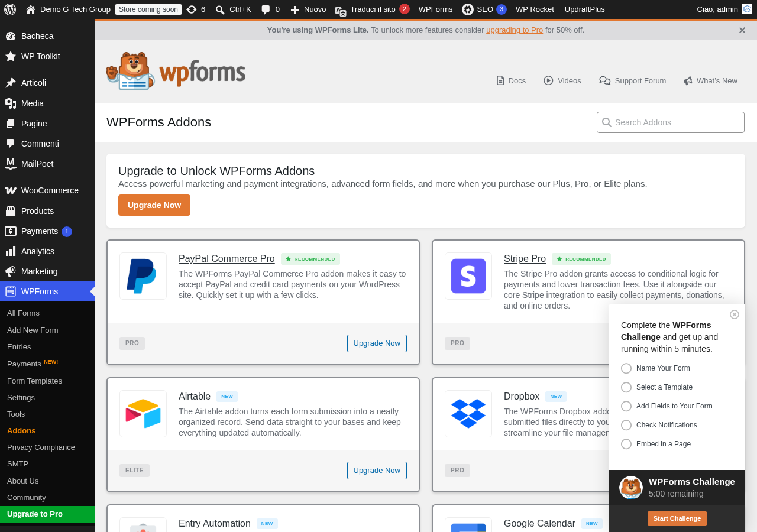
Task: Click the WPForms bear logo
Action: point(176,71)
